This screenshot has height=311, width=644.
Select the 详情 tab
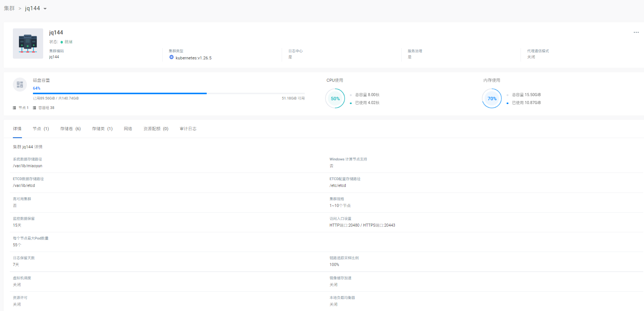(17, 129)
